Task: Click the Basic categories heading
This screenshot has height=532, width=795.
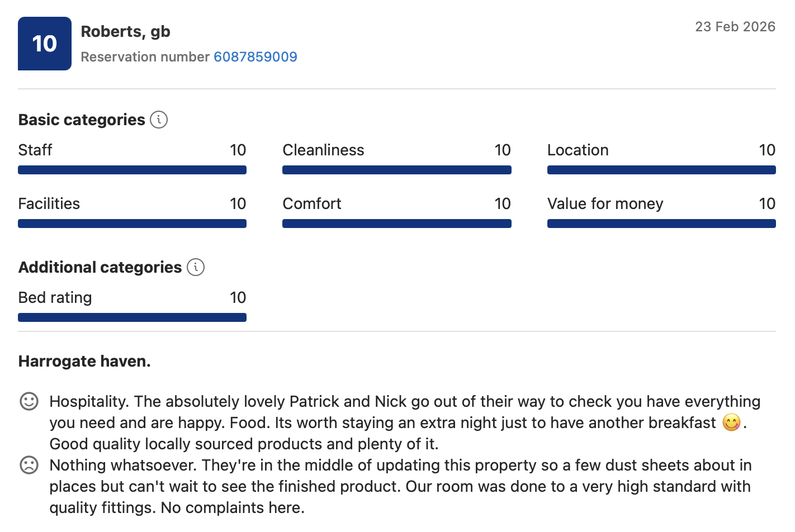Action: pyautogui.click(x=82, y=120)
